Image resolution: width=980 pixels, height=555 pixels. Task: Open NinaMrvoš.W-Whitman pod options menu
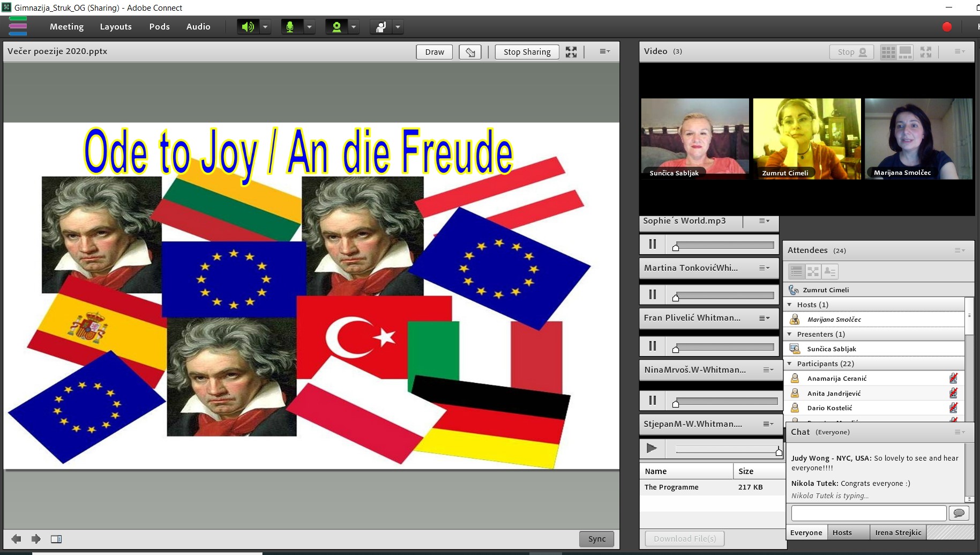[768, 370]
